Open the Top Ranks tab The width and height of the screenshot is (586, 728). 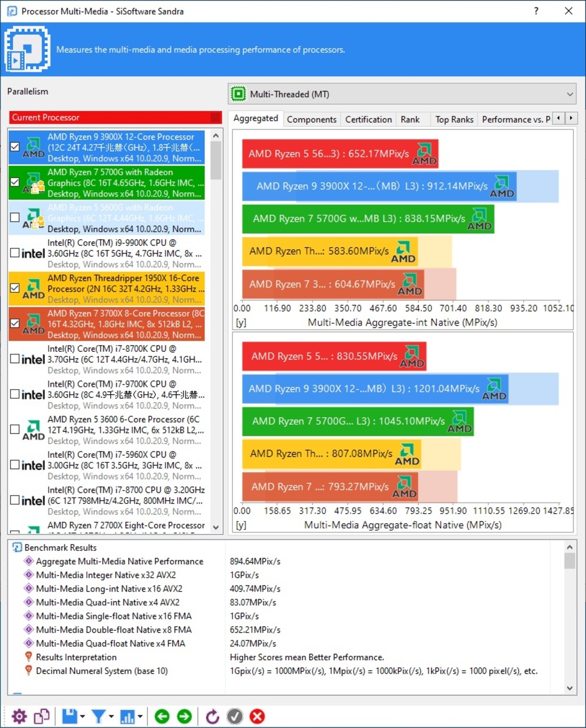(x=454, y=120)
